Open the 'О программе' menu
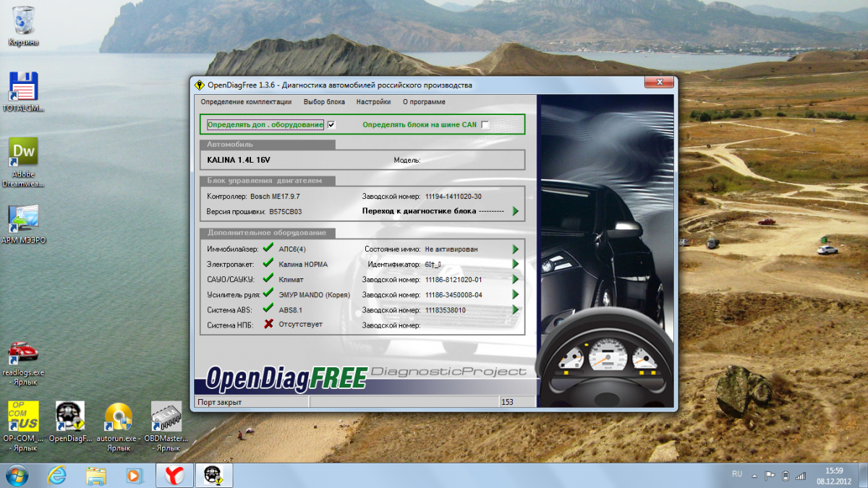Viewport: 868px width, 488px height. (424, 102)
